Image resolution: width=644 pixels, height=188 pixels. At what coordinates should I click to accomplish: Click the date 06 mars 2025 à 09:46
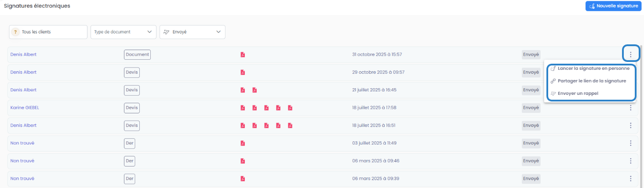click(376, 161)
